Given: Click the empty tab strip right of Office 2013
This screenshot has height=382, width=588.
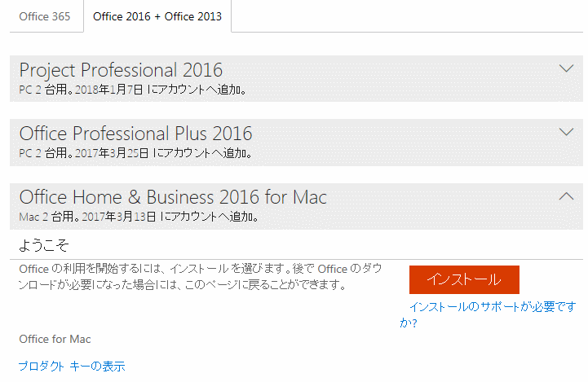Looking at the screenshot, I should [407, 16].
